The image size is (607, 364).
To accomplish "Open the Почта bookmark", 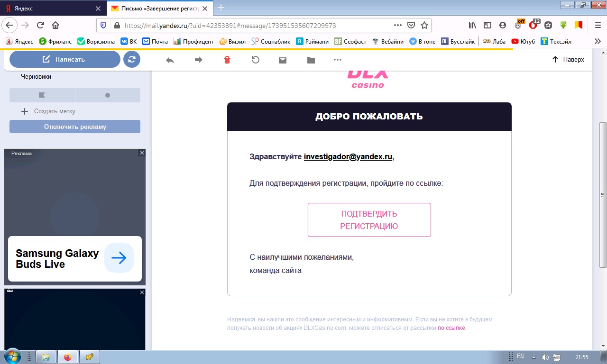I will pyautogui.click(x=156, y=41).
